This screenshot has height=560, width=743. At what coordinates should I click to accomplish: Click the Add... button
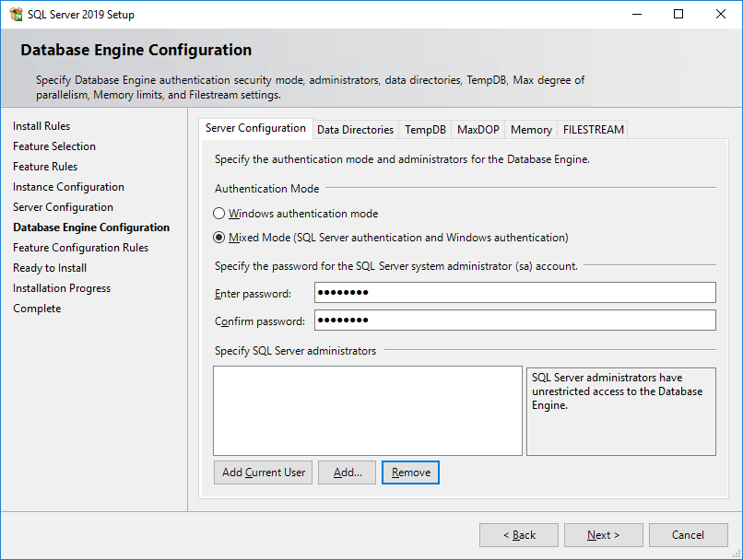coord(348,472)
